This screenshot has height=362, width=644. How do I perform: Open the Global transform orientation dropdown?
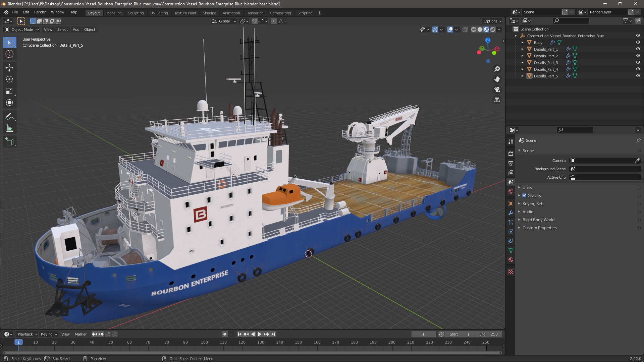224,21
